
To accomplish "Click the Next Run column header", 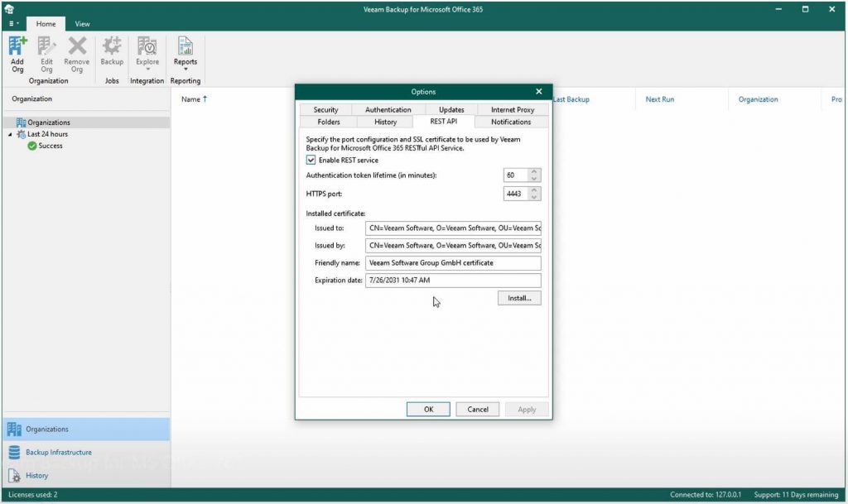I will 660,99.
